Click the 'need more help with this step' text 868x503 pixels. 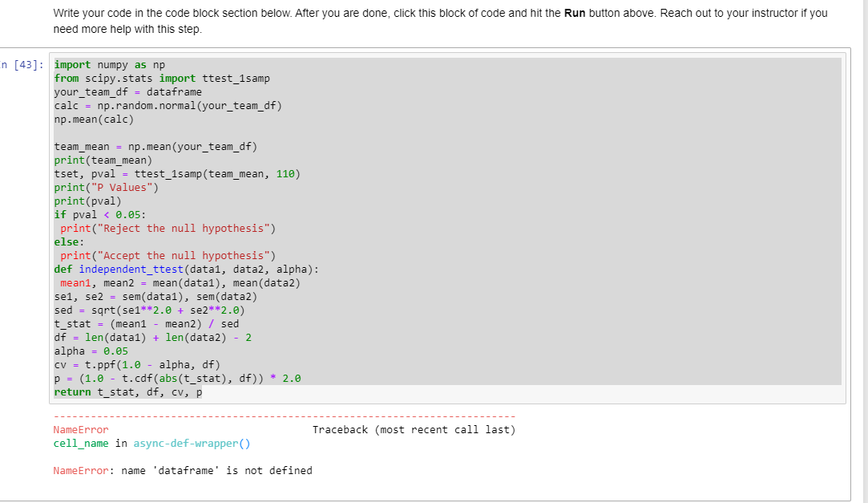[127, 29]
